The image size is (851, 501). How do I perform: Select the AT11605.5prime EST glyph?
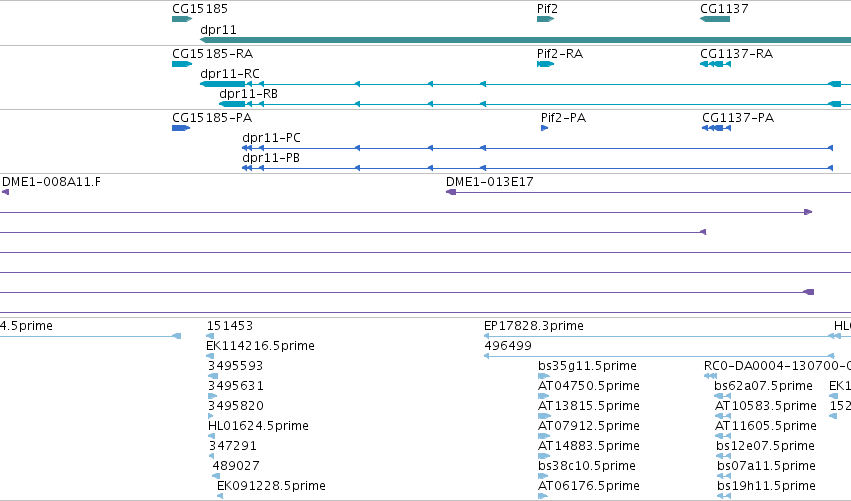(723, 436)
